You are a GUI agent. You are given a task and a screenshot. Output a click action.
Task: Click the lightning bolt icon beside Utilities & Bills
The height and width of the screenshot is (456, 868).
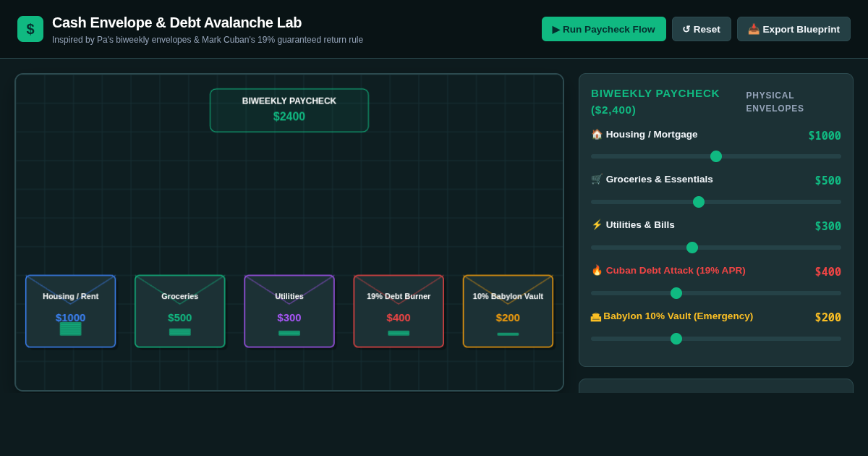click(597, 224)
